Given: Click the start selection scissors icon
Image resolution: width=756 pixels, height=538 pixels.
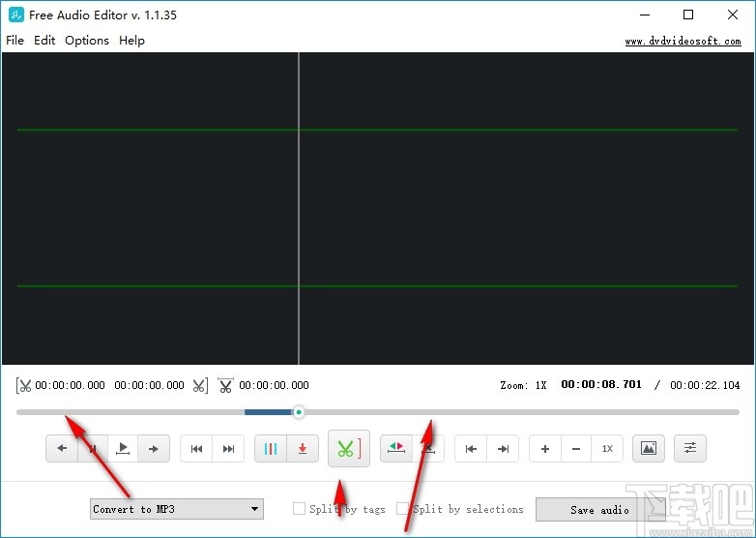Looking at the screenshot, I should (23, 385).
